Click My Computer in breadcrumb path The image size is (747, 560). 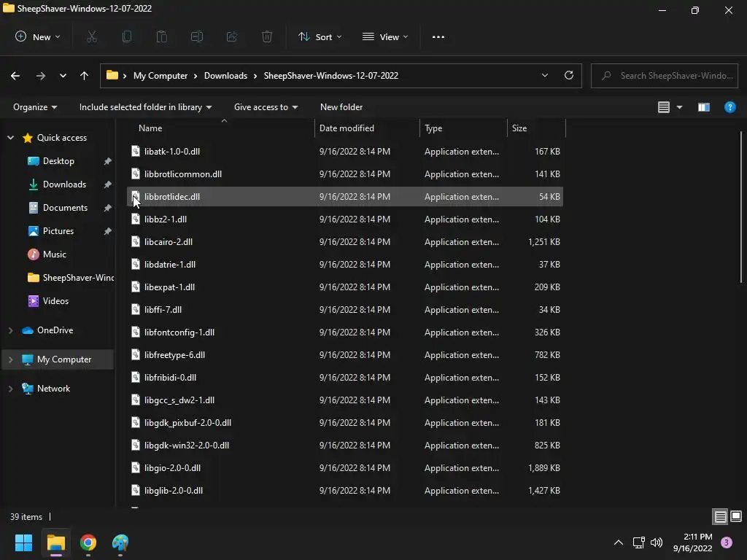pyautogui.click(x=160, y=76)
